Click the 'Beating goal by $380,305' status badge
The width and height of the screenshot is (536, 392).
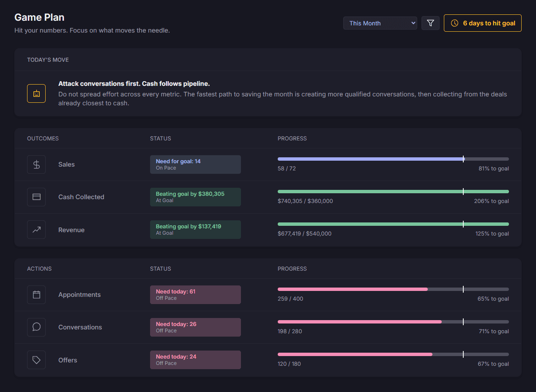tap(195, 197)
